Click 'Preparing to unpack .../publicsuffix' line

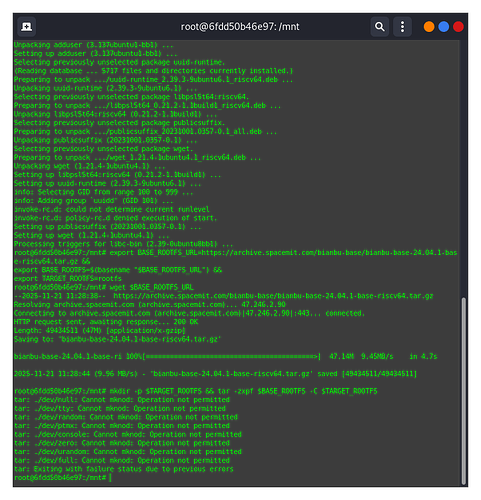pyautogui.click(x=146, y=131)
